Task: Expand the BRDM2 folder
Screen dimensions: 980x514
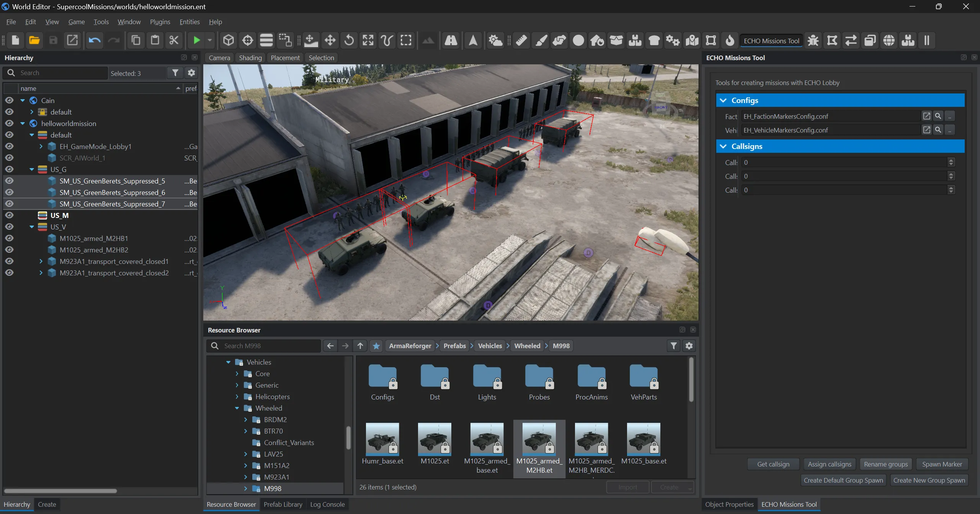Action: (246, 419)
